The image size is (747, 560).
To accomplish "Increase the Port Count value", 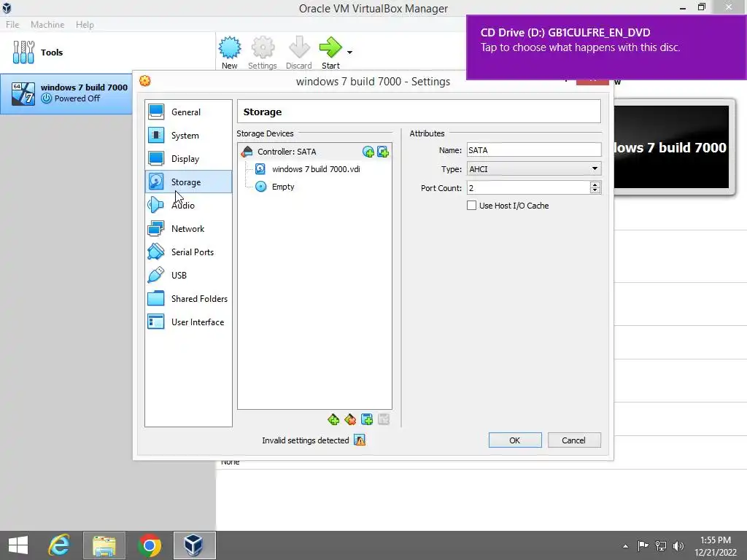I will click(x=595, y=184).
